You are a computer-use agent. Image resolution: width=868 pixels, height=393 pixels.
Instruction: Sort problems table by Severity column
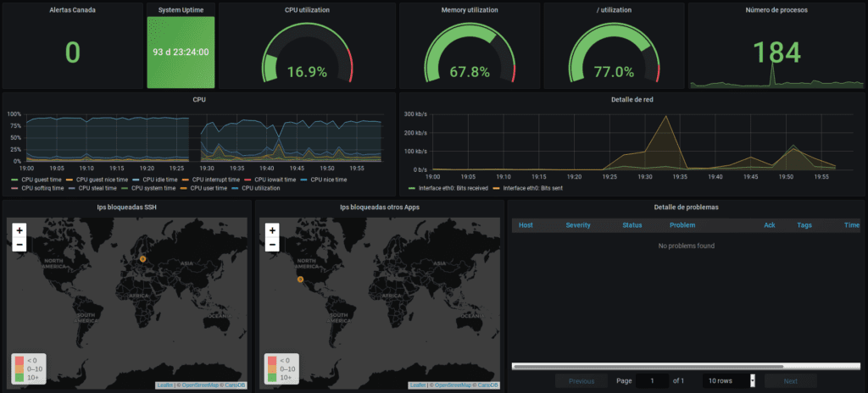click(x=578, y=225)
